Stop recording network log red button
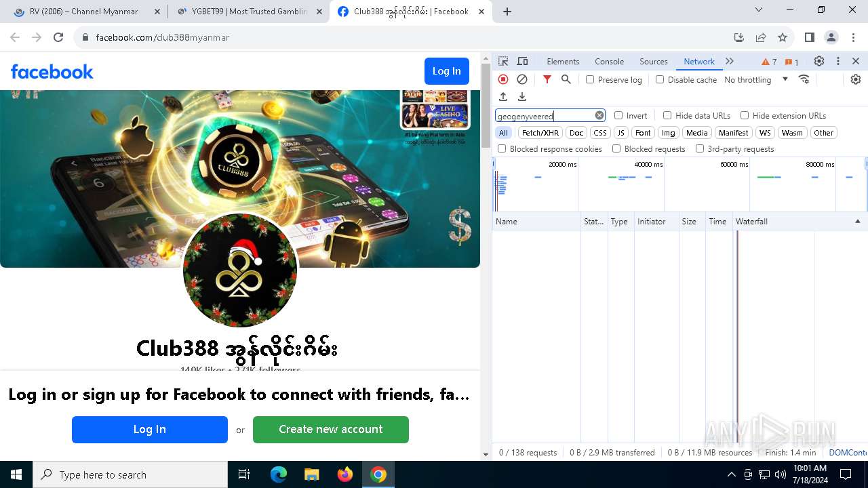This screenshot has height=488, width=868. pos(503,79)
